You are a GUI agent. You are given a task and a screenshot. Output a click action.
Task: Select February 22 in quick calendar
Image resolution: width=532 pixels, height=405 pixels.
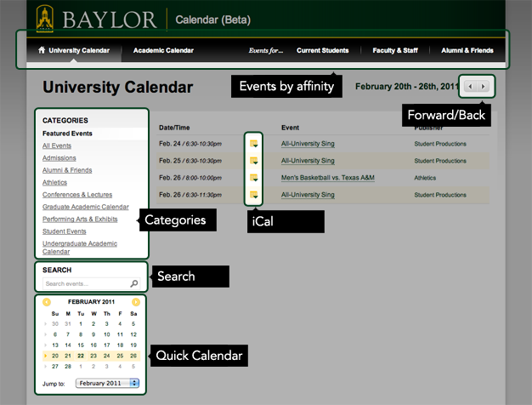(x=81, y=356)
